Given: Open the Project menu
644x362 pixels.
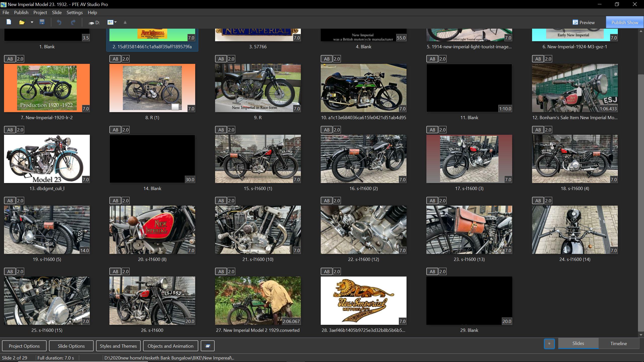Looking at the screenshot, I should [40, 12].
